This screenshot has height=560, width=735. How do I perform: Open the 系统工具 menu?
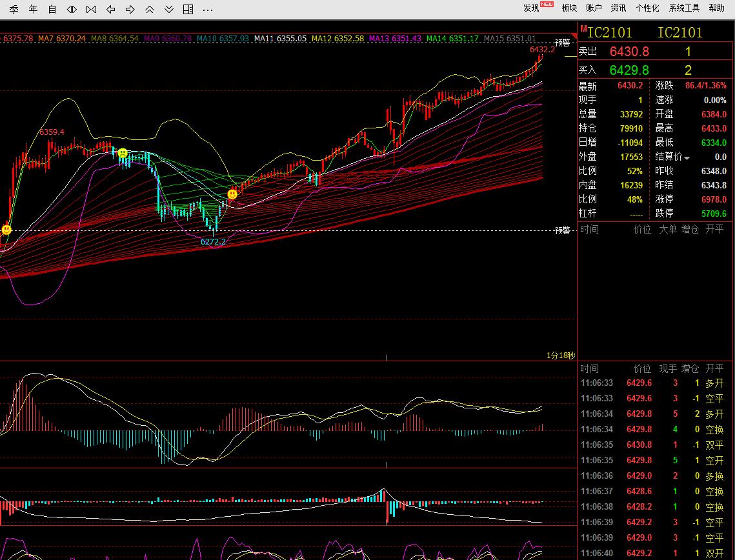pos(684,8)
